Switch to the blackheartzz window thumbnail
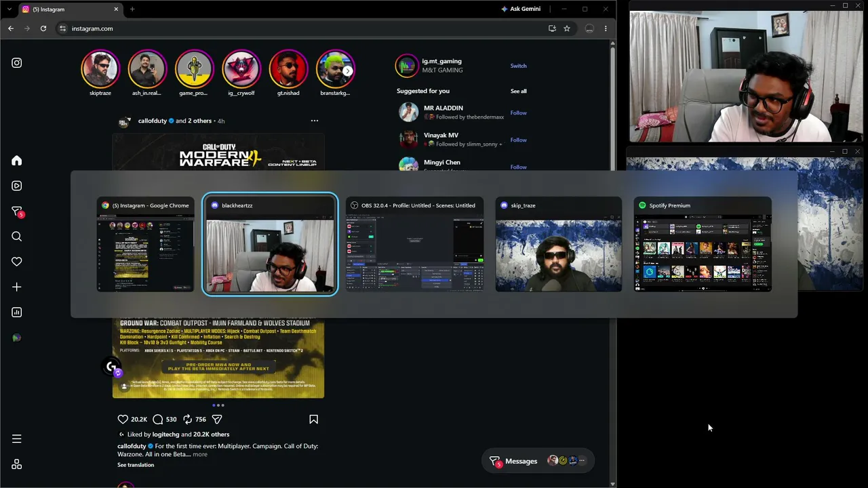The height and width of the screenshot is (488, 868). [x=270, y=245]
